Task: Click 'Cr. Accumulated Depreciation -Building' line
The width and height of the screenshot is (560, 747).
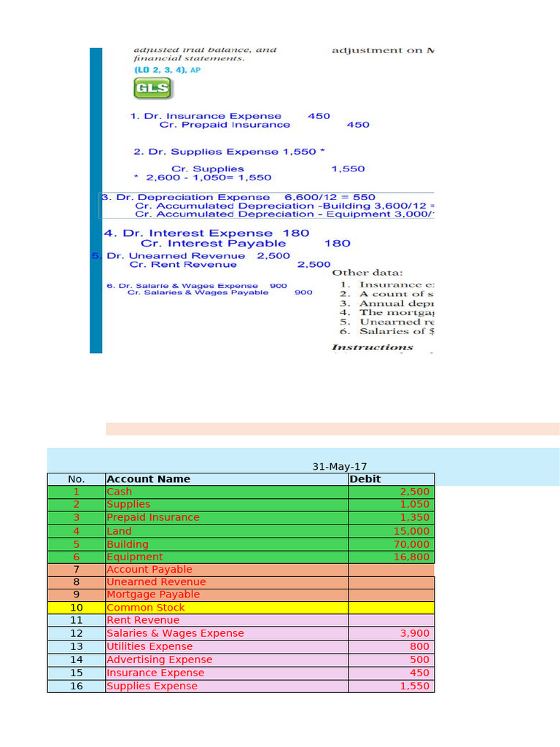Action: (284, 206)
